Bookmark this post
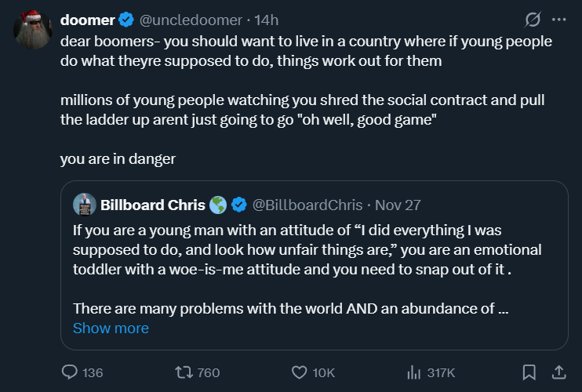 coord(529,372)
